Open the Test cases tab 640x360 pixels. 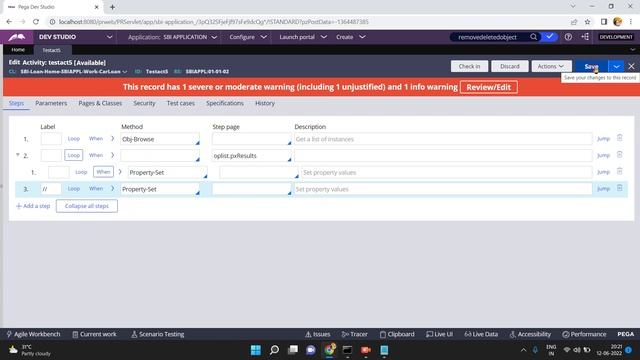click(180, 103)
